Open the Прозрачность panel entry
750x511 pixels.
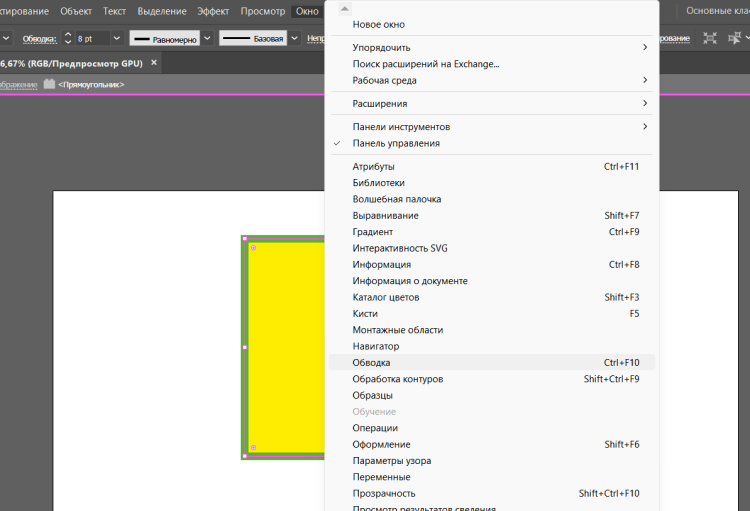(x=492, y=493)
